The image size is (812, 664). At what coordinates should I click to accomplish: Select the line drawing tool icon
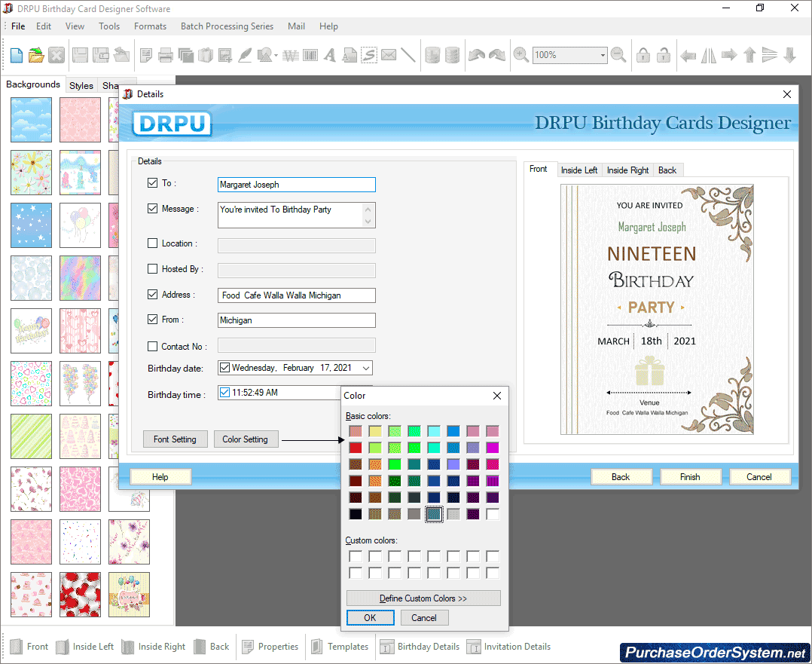tap(408, 55)
